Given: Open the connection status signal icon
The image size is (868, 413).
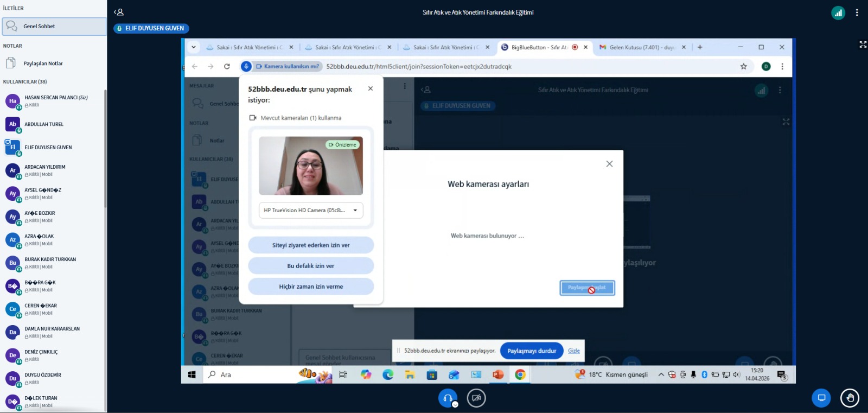Looking at the screenshot, I should click(838, 13).
